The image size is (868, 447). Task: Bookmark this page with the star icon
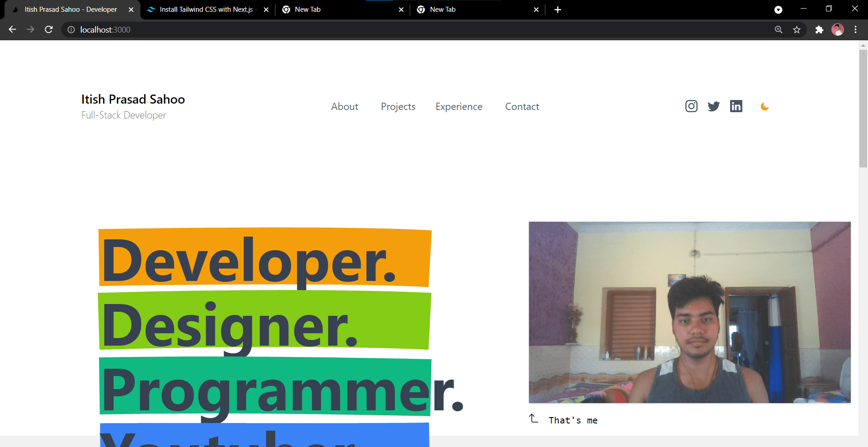[797, 29]
